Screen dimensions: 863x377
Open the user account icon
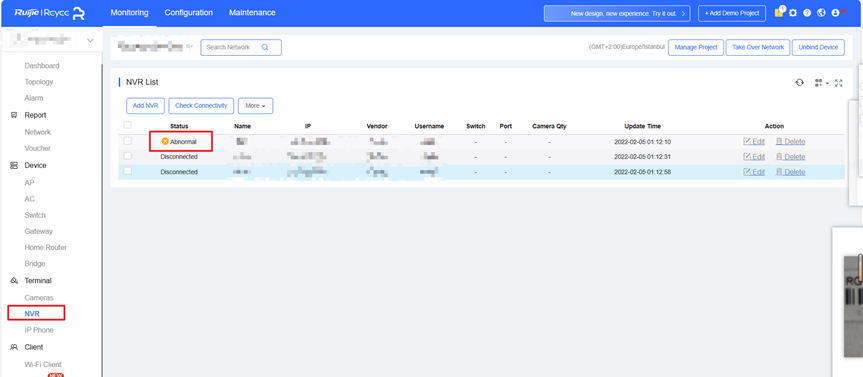click(835, 13)
